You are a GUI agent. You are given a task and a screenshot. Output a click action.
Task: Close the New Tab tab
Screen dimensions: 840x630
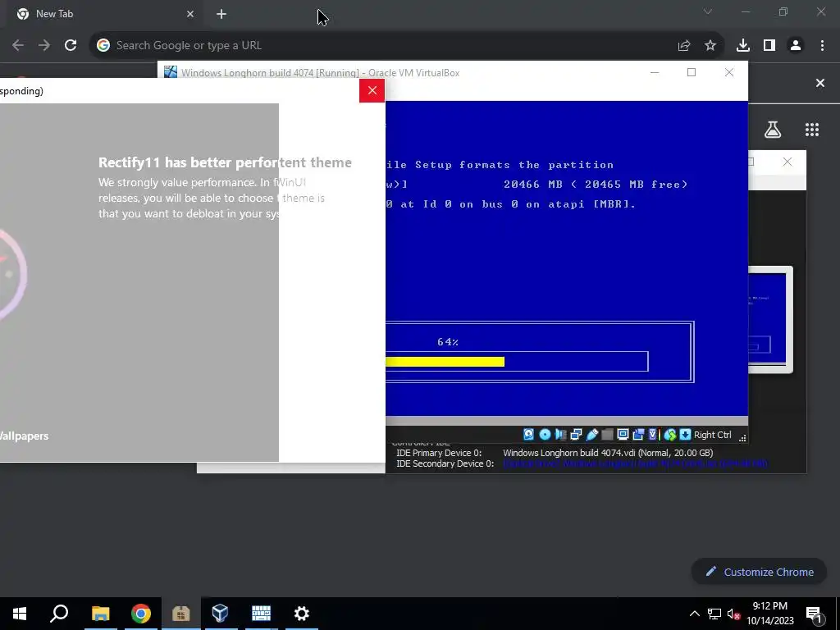point(190,14)
